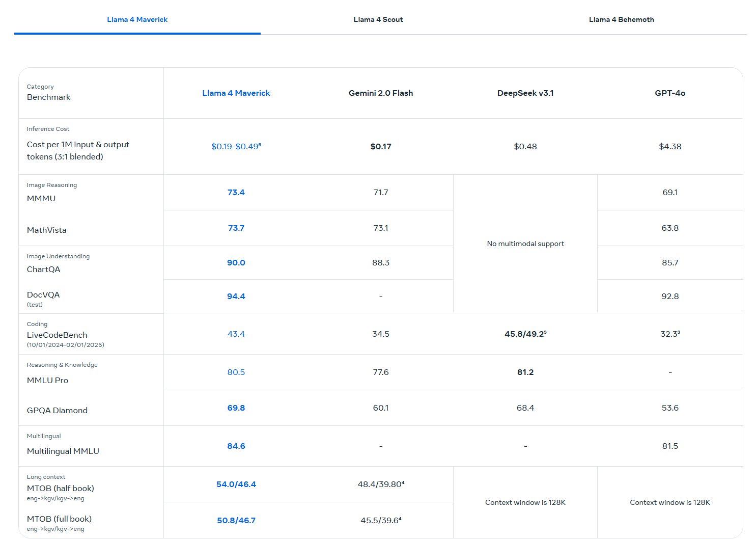This screenshot has width=756, height=539.
Task: Click the GPT-4o column header
Action: (669, 93)
